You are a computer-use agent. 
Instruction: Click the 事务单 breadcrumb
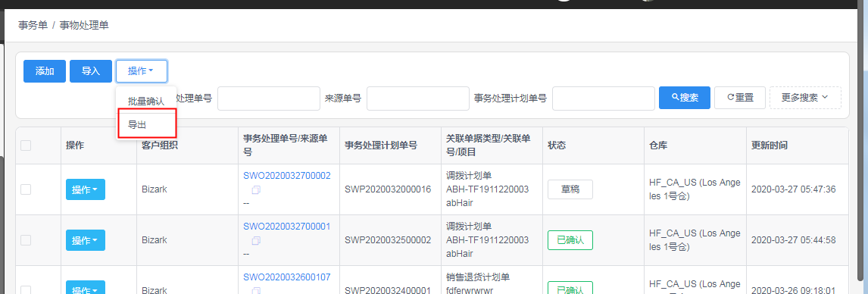(33, 26)
